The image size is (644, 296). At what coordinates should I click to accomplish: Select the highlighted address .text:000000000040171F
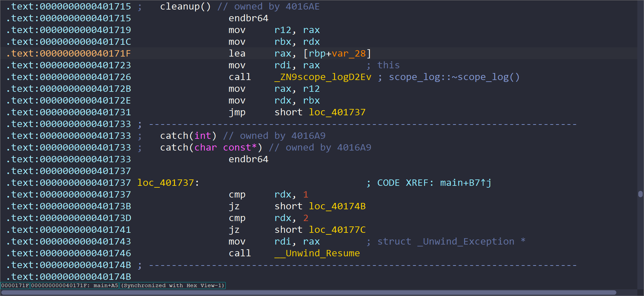68,53
